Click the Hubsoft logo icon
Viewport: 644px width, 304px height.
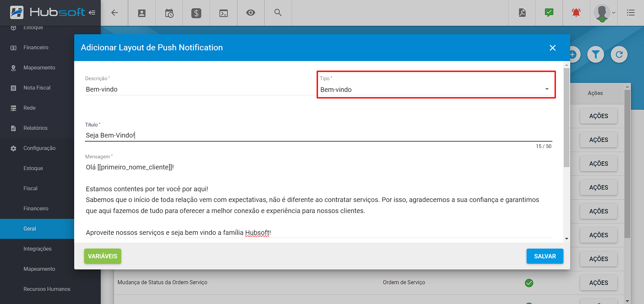(x=17, y=12)
